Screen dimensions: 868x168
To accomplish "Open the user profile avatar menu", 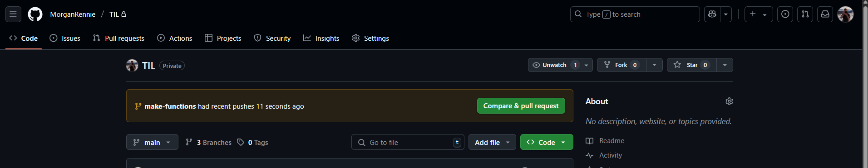I will [845, 14].
